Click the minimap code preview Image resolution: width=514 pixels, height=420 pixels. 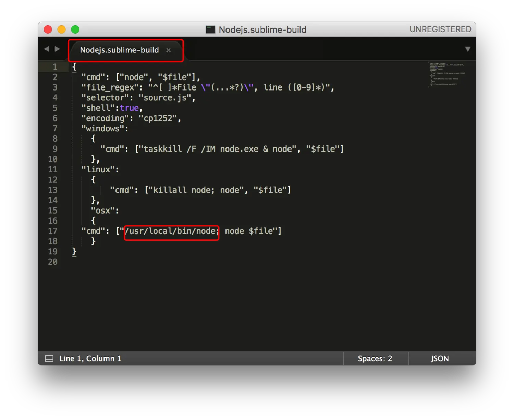pyautogui.click(x=447, y=74)
